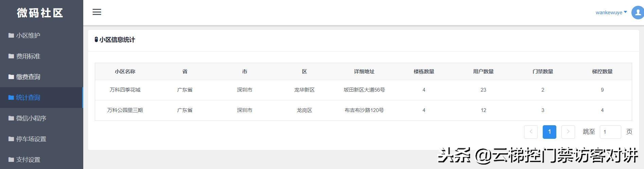Open the 缴费查询 menu

click(41, 77)
